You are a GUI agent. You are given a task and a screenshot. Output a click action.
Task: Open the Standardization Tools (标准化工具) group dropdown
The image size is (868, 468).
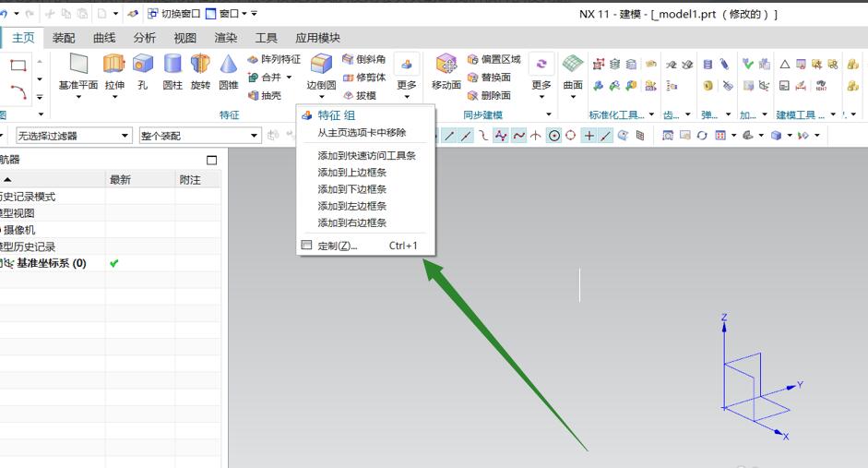651,114
